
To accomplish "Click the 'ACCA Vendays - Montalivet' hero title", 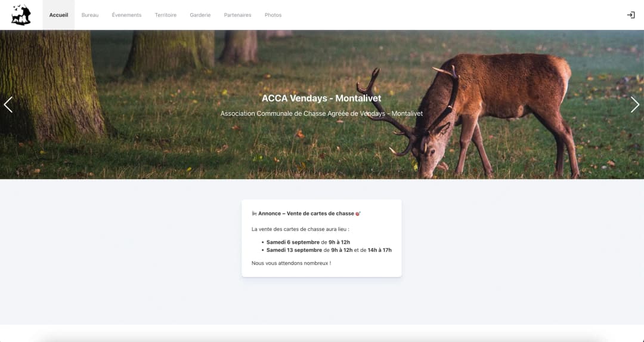I will click(321, 98).
